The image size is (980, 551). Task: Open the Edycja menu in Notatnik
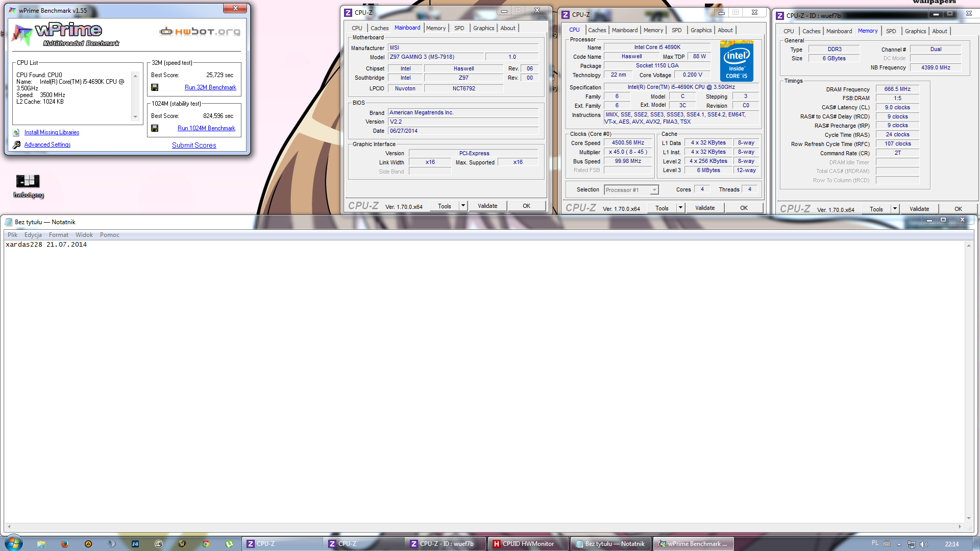tap(33, 235)
